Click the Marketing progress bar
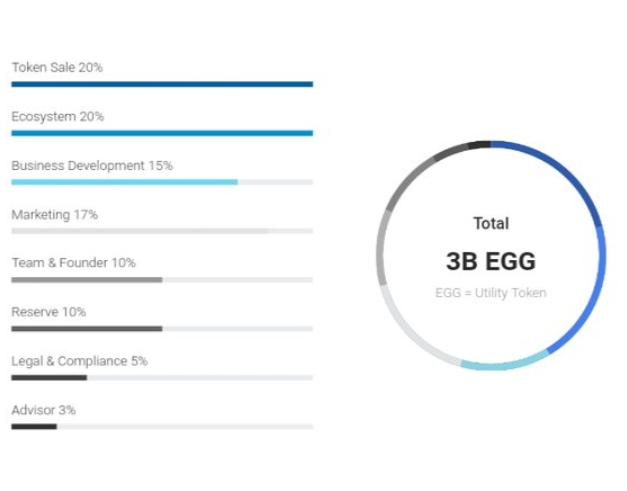Screen dimensions: 627x491 tap(140, 231)
